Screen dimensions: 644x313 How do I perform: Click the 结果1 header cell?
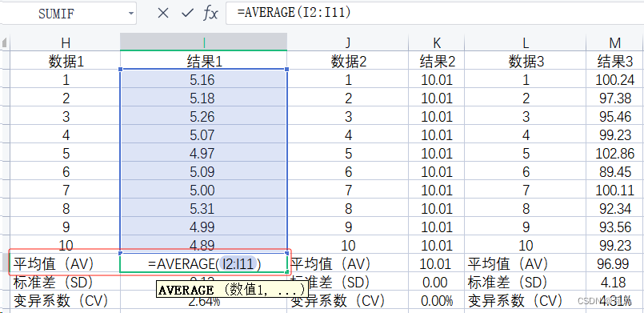click(204, 61)
